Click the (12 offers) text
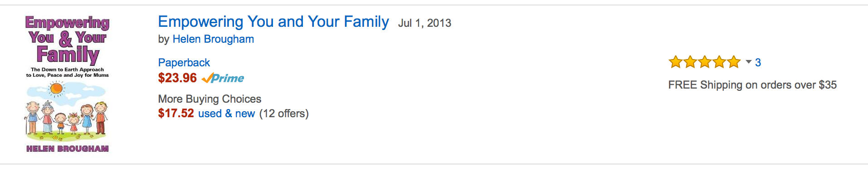 pos(284,114)
